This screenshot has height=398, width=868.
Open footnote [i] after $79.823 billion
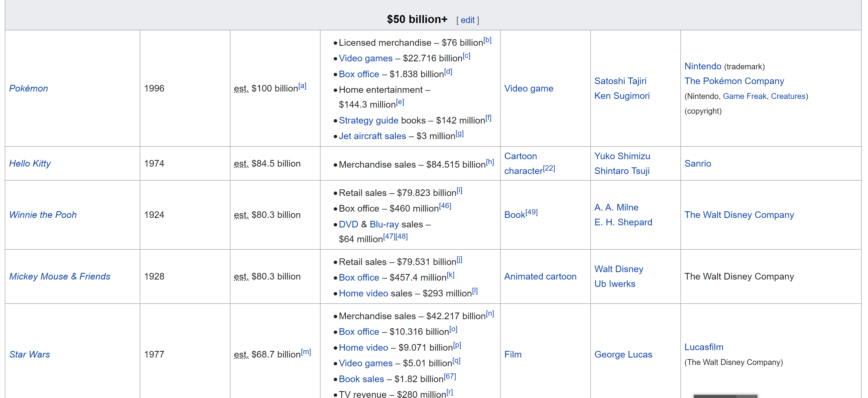coord(459,191)
